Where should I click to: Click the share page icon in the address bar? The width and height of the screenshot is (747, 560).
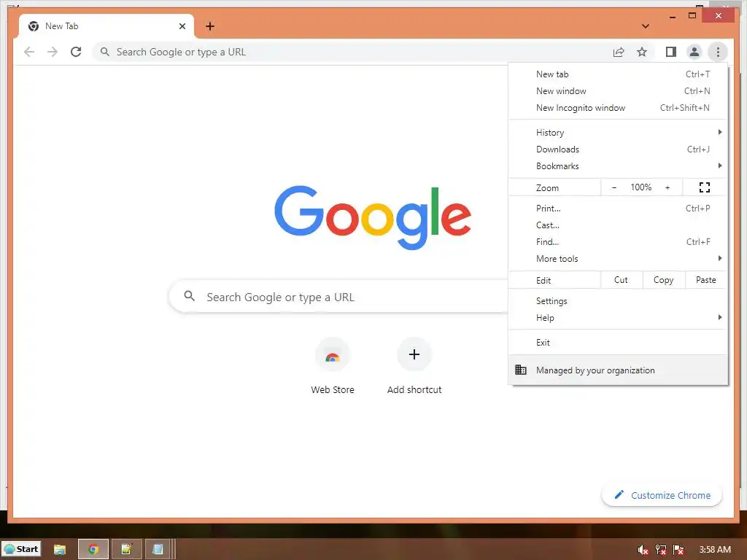tap(619, 52)
